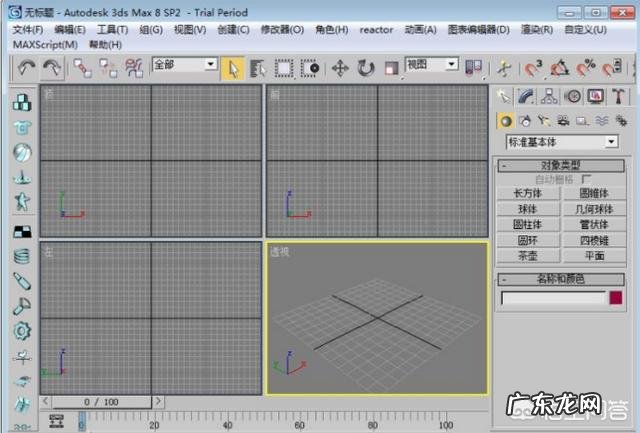Click the 长方体 object button
This screenshot has width=640, height=433.
coord(528,193)
